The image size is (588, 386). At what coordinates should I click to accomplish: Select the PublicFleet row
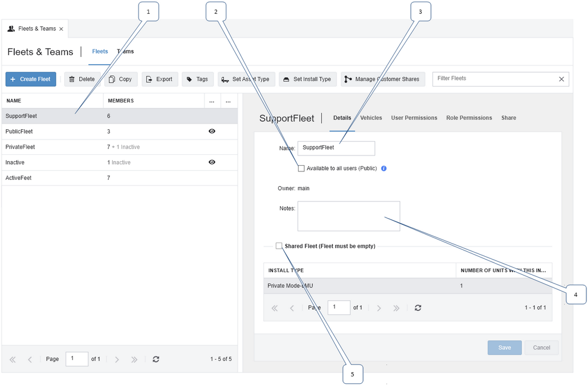click(120, 132)
